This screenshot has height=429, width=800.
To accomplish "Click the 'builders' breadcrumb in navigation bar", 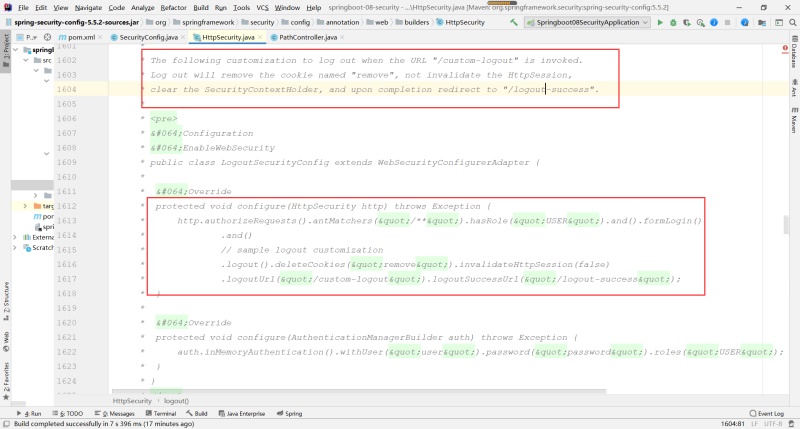I will click(416, 22).
